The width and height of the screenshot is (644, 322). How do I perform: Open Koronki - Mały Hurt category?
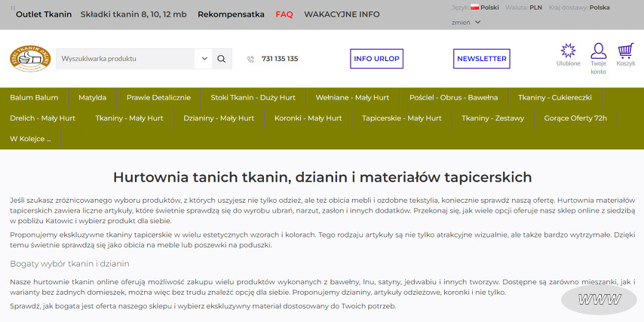click(308, 118)
